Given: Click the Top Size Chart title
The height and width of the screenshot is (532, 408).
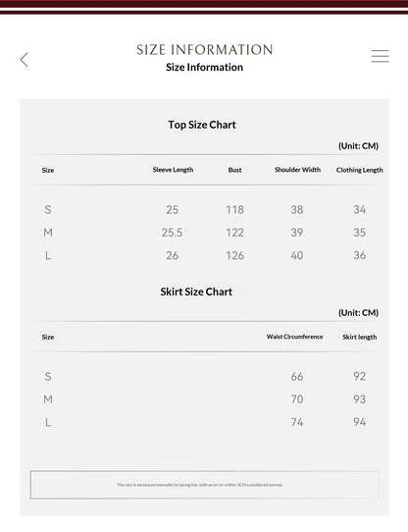Looking at the screenshot, I should 202,125.
